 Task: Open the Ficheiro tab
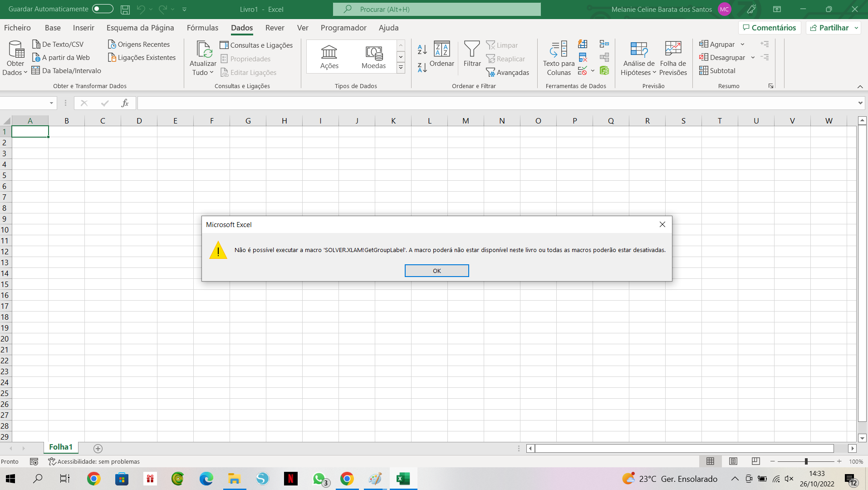tap(17, 28)
